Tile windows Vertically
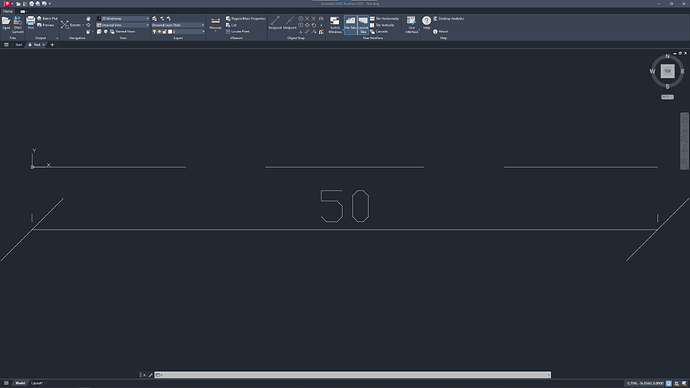The image size is (690, 388). pyautogui.click(x=383, y=25)
